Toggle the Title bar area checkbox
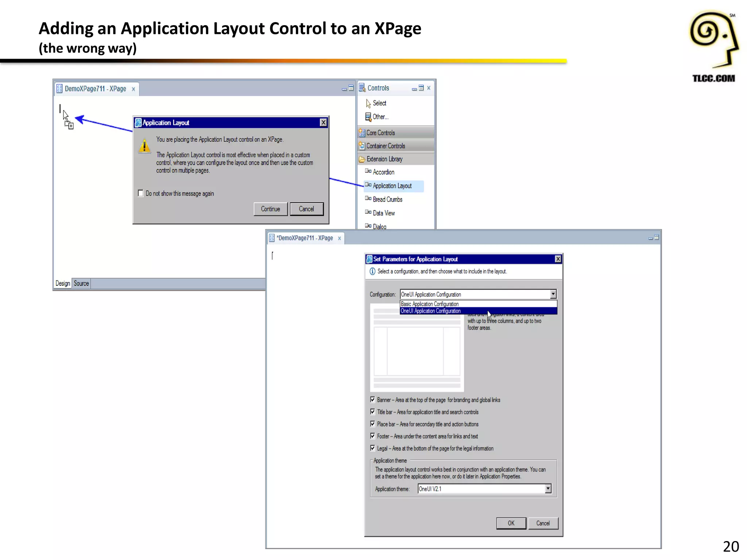 (x=372, y=412)
